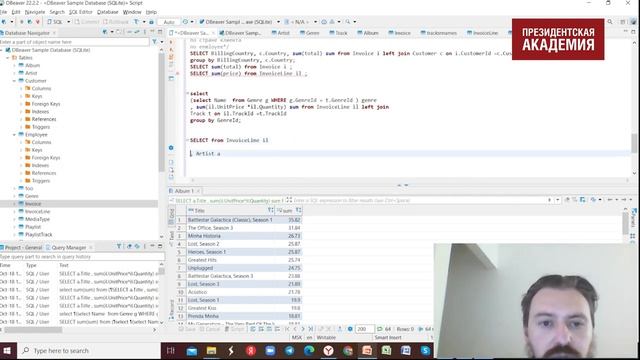Open the SQL Editor menu
This screenshot has height=360, width=640.
point(80,12)
